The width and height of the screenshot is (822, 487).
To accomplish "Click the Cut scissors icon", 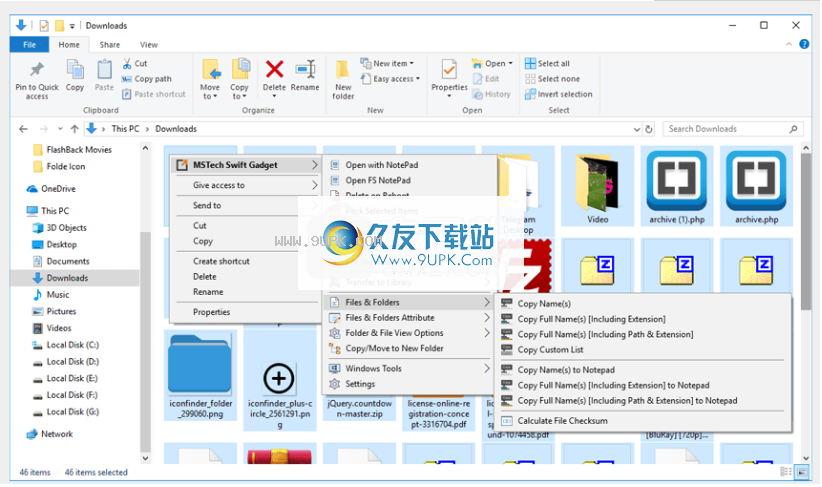I will 127,63.
